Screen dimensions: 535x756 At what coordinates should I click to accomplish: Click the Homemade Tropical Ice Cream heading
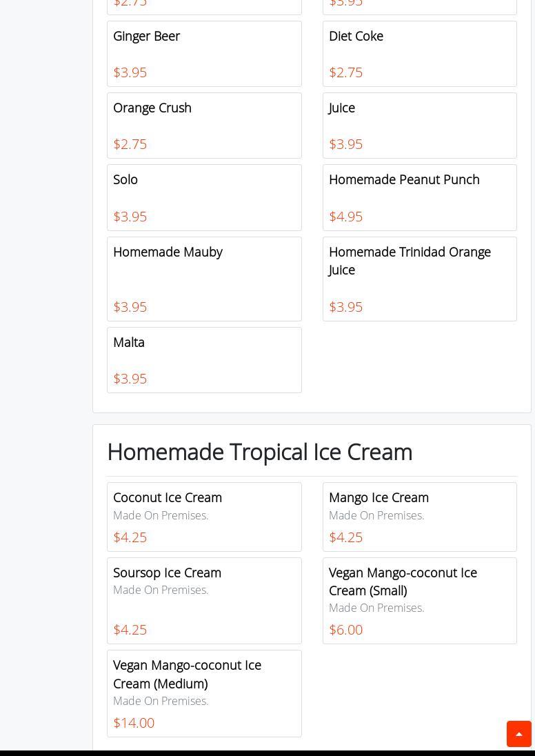click(260, 452)
